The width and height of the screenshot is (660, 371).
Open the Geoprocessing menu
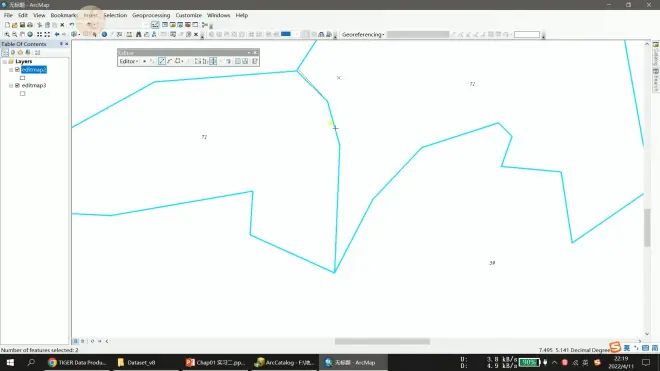pyautogui.click(x=151, y=15)
